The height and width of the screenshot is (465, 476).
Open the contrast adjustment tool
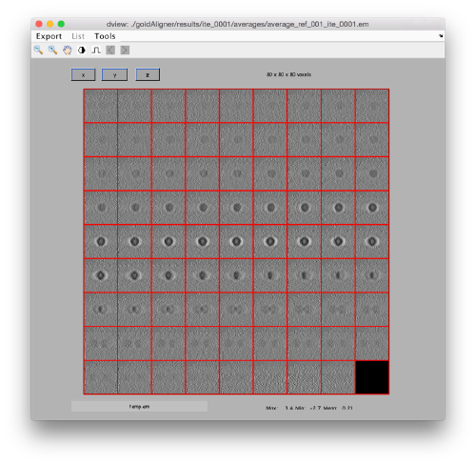coord(82,50)
